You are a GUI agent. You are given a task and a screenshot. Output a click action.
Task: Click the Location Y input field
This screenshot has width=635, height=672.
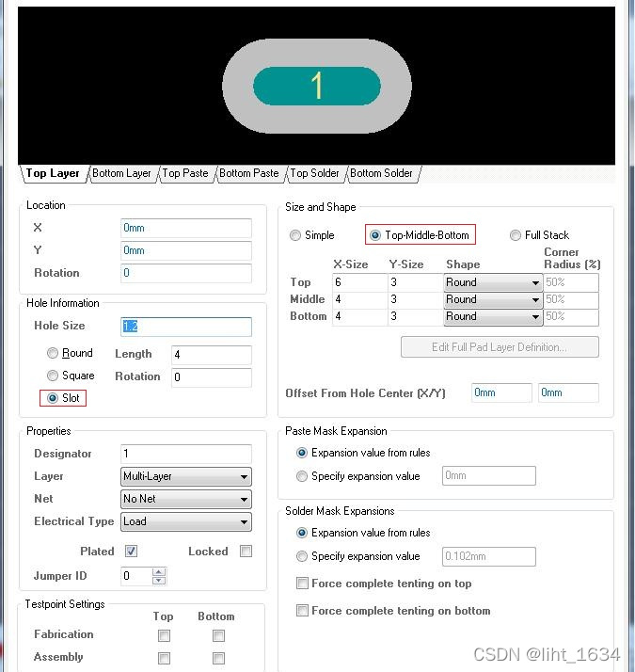pos(186,250)
